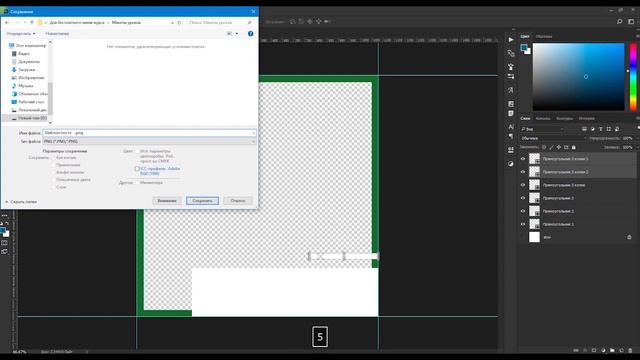Click the search magnifier in Photoshop's top bar
Viewport: 640px width, 360px height.
(x=620, y=22)
